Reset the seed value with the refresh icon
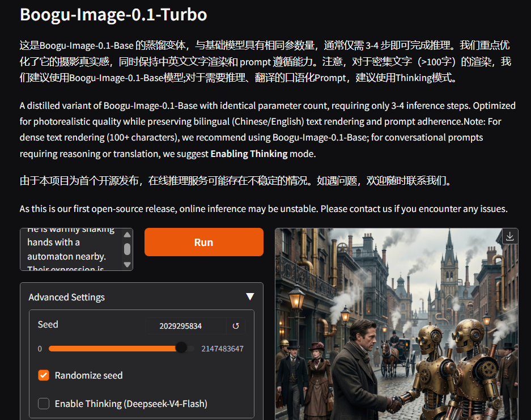 (236, 326)
